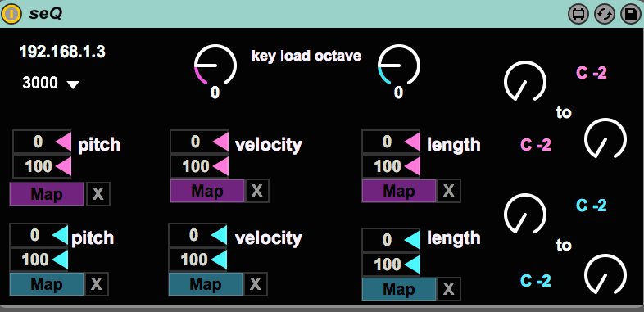Click the upper cyan note range knob
644x312 pixels.
(x=525, y=215)
